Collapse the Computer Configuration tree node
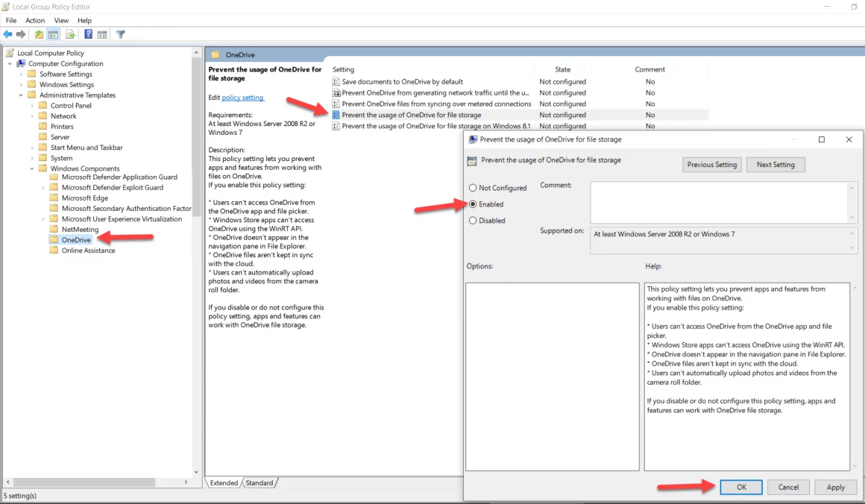This screenshot has height=504, width=865. [x=10, y=63]
